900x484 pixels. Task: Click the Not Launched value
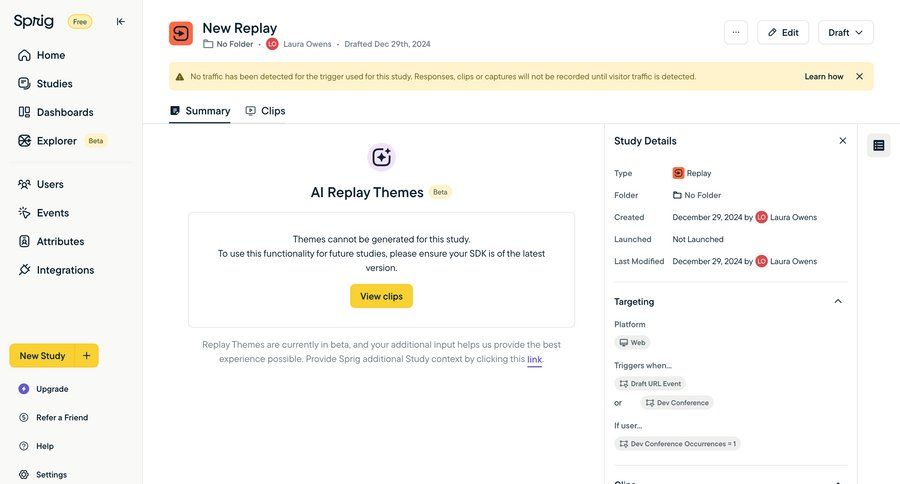(x=698, y=239)
